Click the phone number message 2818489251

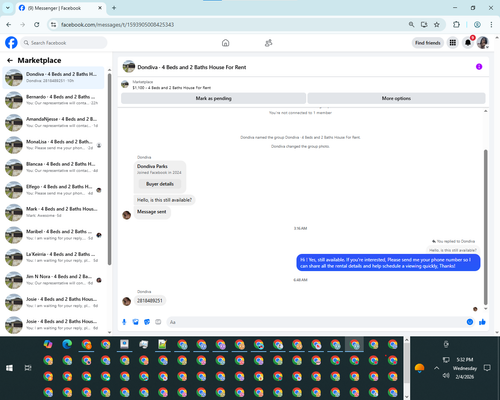click(x=150, y=301)
